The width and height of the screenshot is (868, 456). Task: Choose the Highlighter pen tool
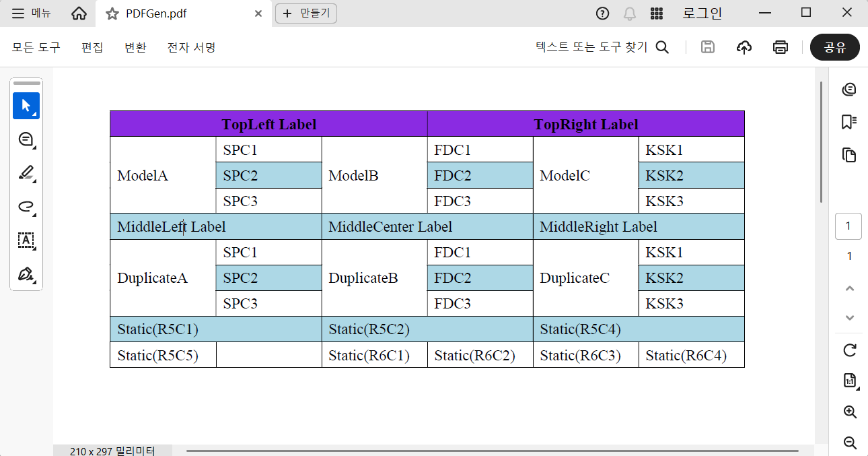[x=26, y=173]
